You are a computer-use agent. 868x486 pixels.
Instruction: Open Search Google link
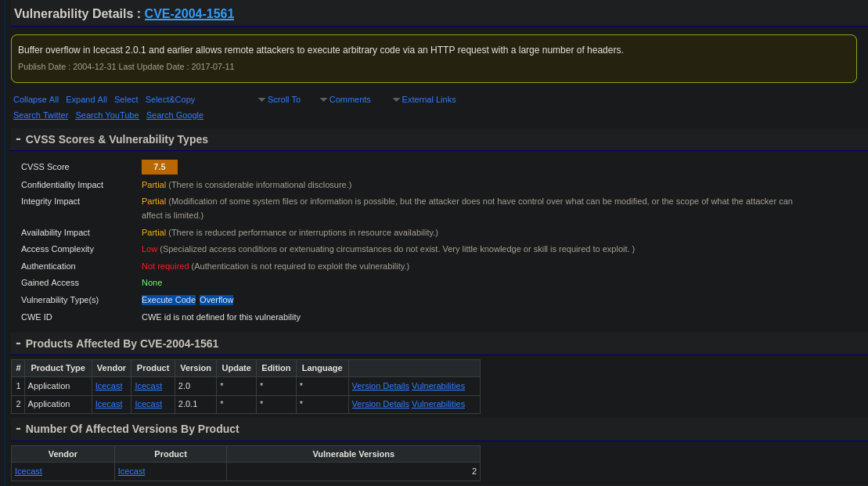point(175,115)
